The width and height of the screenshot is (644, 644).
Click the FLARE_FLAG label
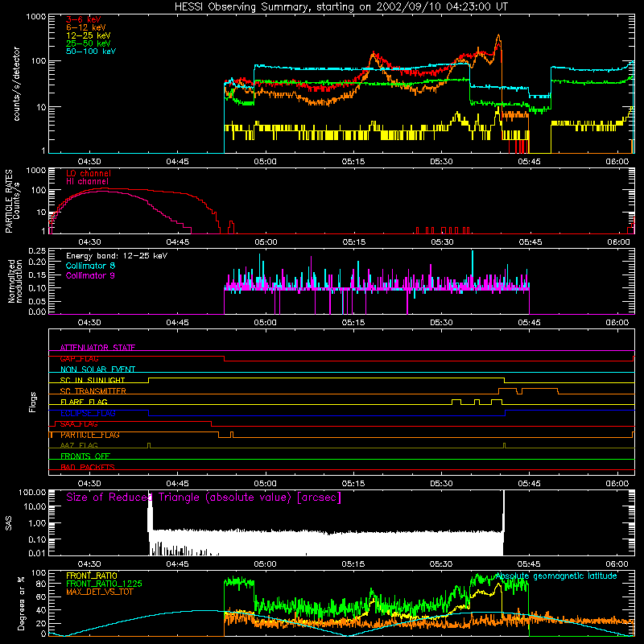click(x=84, y=402)
